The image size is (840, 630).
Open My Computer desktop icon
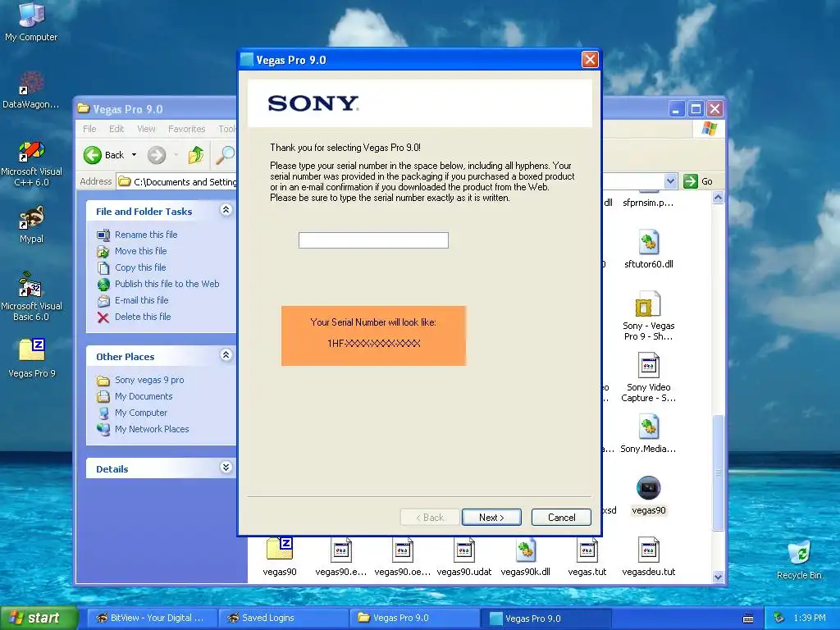[31, 21]
